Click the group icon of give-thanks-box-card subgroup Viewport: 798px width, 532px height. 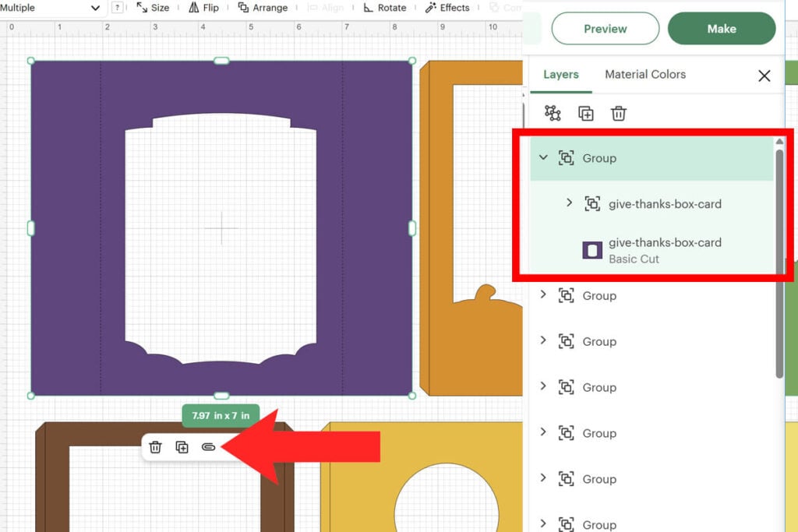point(592,203)
